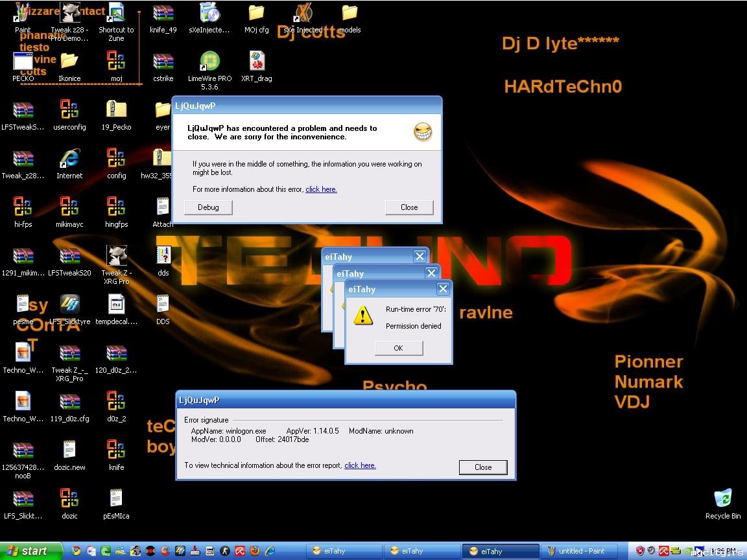Viewport: 747px width, 560px height.
Task: Select the moj config file icon
Action: 116,67
